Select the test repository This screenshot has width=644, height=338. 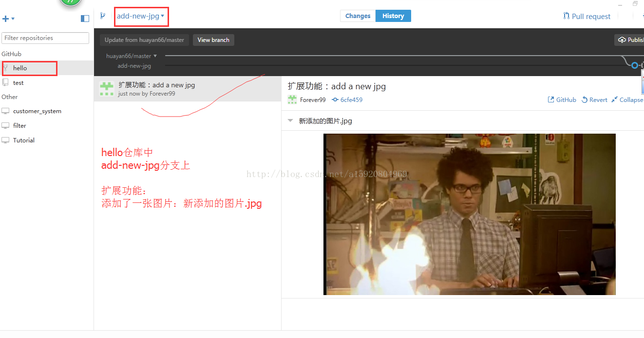click(47, 82)
